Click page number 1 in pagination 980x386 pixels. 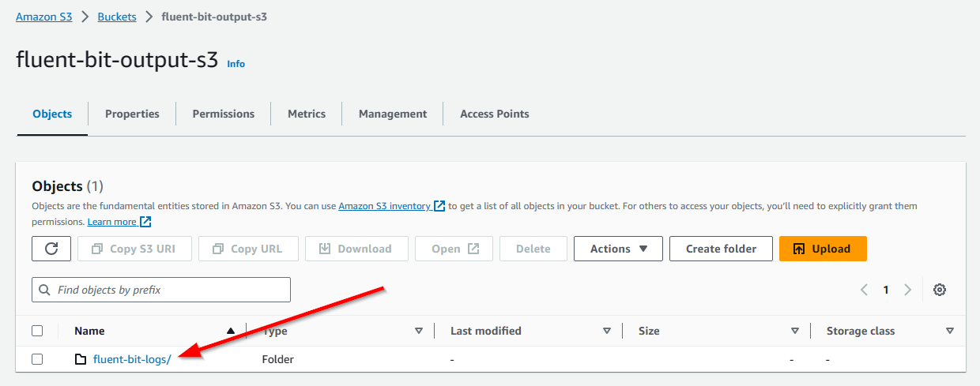(x=886, y=290)
